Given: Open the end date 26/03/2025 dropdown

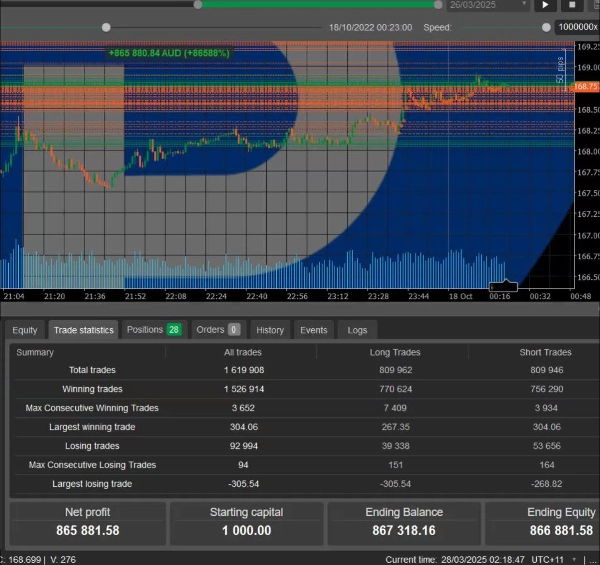Looking at the screenshot, I should pyautogui.click(x=487, y=5).
